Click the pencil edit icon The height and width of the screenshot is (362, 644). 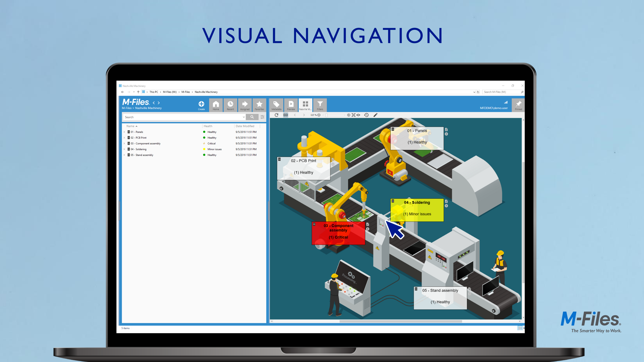pyautogui.click(x=375, y=115)
